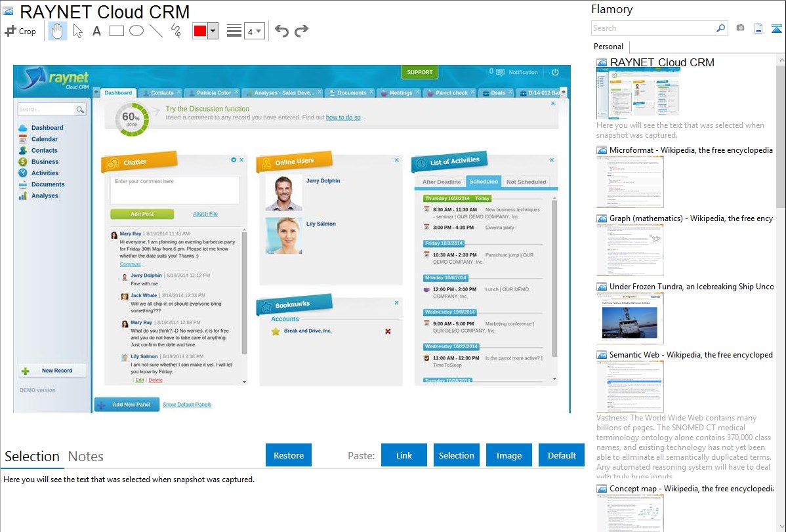Image resolution: width=786 pixels, height=532 pixels.
Task: Activate the hand pan tool
Action: coord(58,31)
